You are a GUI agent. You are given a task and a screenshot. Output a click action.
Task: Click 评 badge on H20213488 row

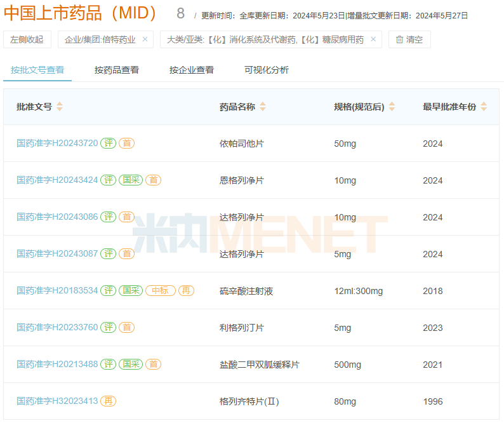pyautogui.click(x=109, y=364)
